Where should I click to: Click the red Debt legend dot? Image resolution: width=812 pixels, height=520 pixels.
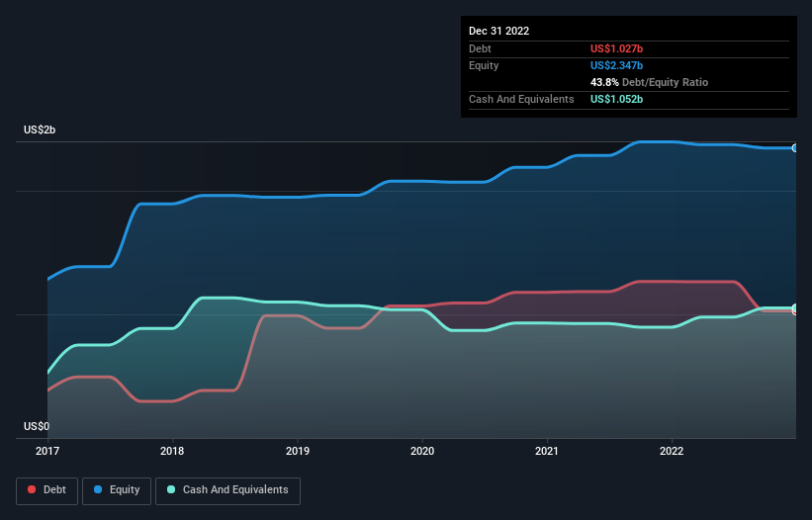pos(32,489)
